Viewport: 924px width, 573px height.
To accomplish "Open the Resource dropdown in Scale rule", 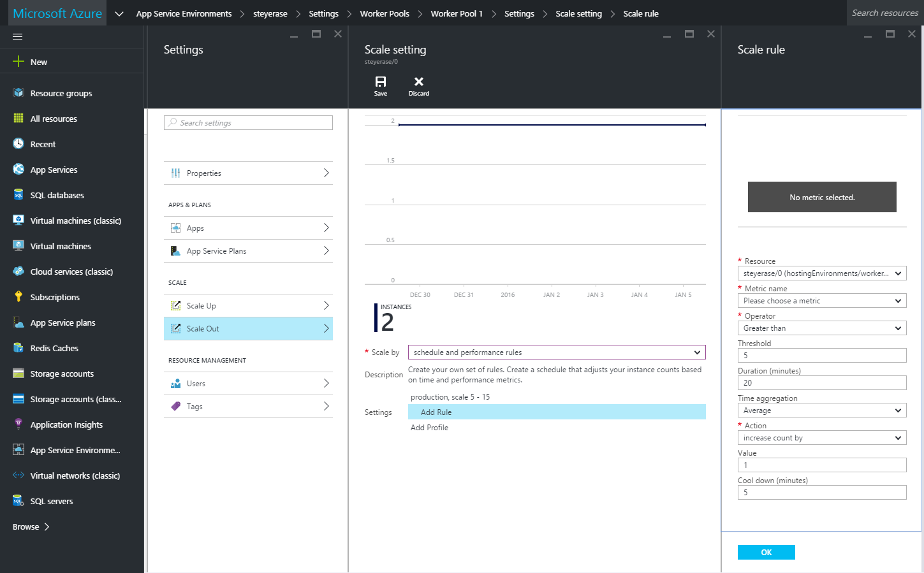I will tap(822, 273).
